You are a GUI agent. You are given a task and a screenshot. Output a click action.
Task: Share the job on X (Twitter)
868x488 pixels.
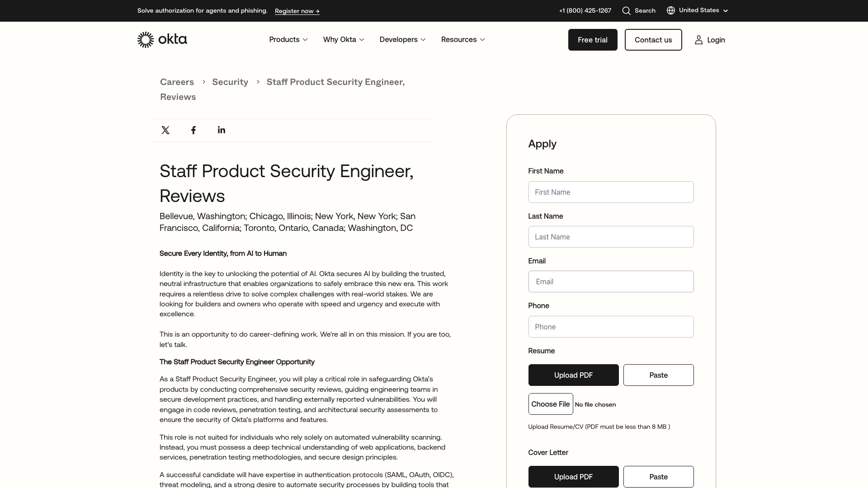point(165,130)
